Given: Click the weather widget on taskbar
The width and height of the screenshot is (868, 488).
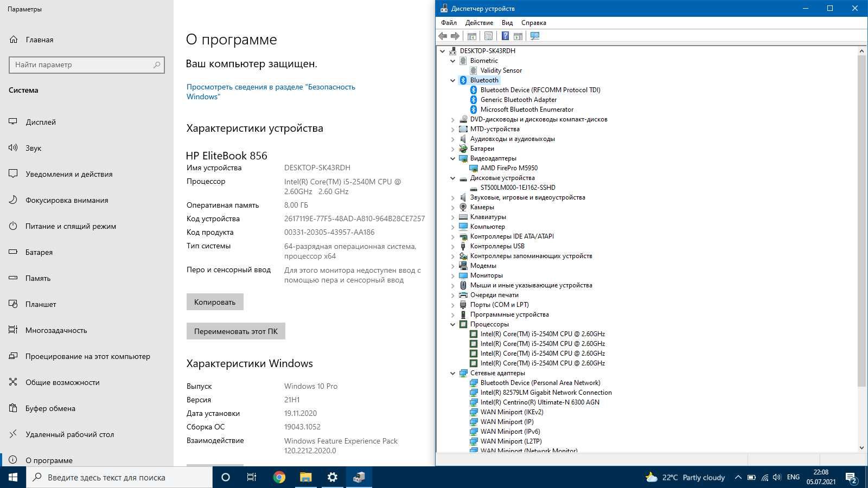Looking at the screenshot, I should tap(685, 477).
